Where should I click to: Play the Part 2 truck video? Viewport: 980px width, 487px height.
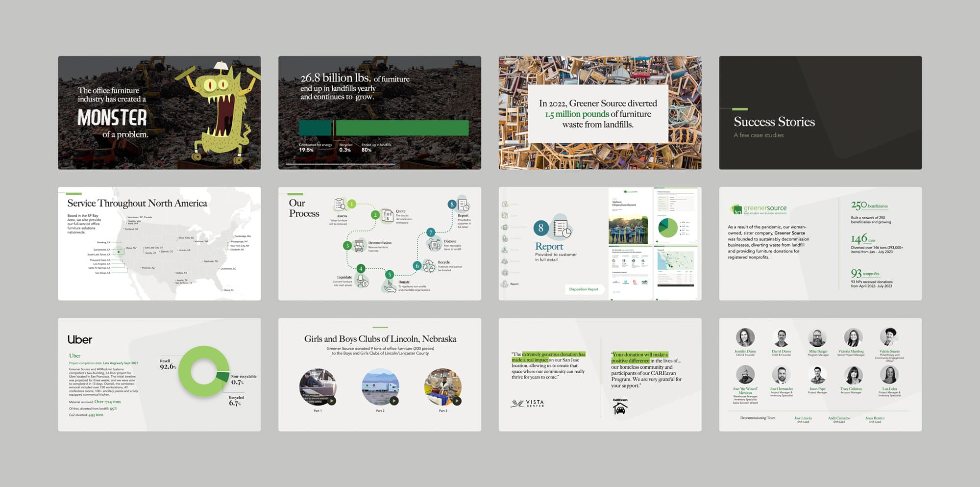coord(394,401)
